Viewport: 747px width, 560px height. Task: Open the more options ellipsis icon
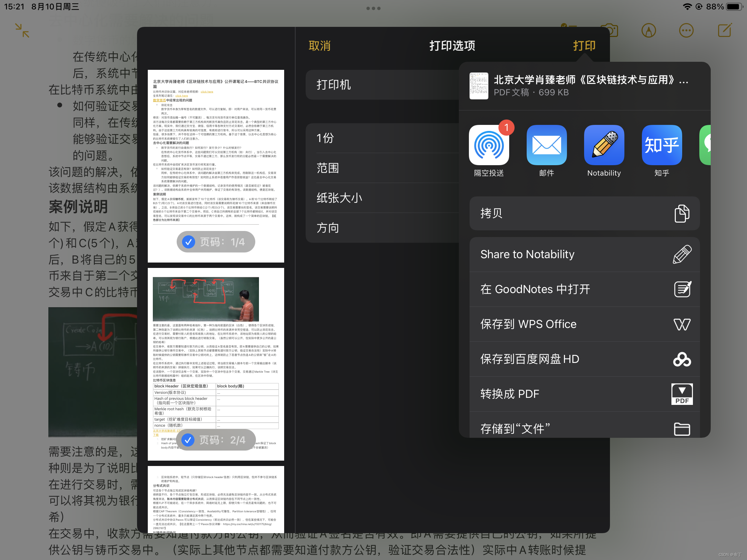pos(686,30)
